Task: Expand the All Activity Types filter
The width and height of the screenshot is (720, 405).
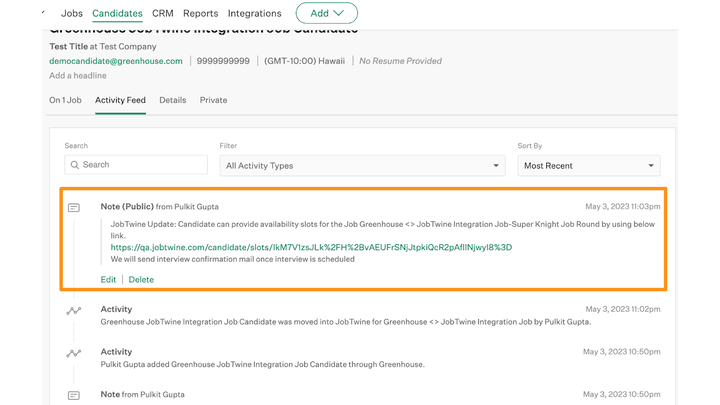Action: coord(362,165)
